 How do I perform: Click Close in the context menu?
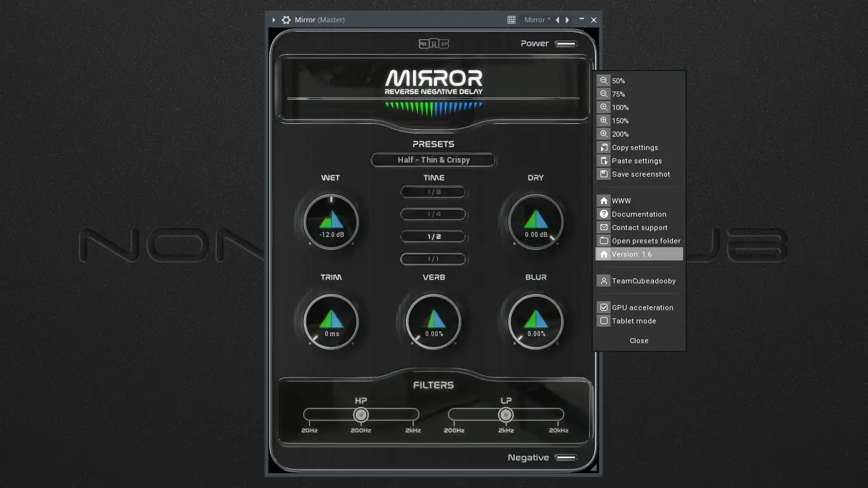(x=639, y=341)
